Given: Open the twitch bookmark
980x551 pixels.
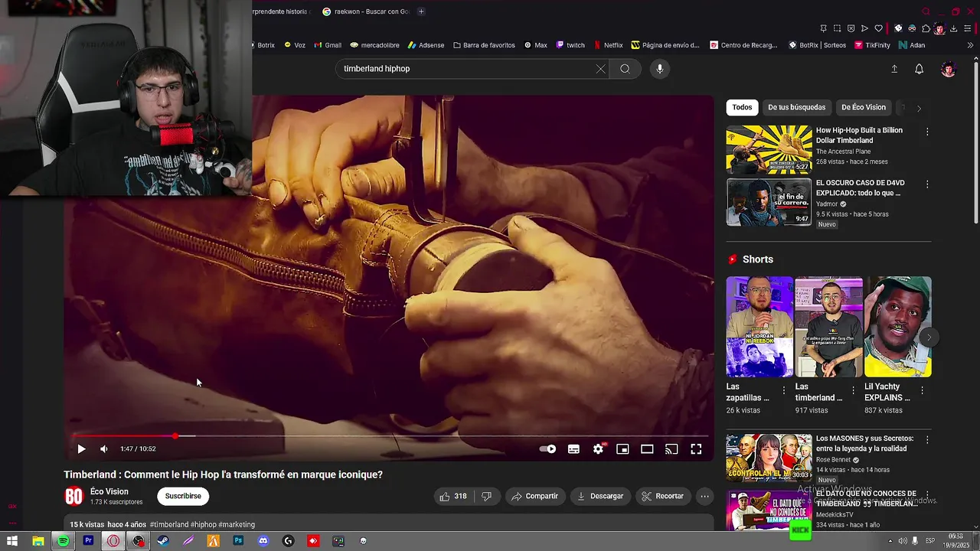Looking at the screenshot, I should coord(570,45).
